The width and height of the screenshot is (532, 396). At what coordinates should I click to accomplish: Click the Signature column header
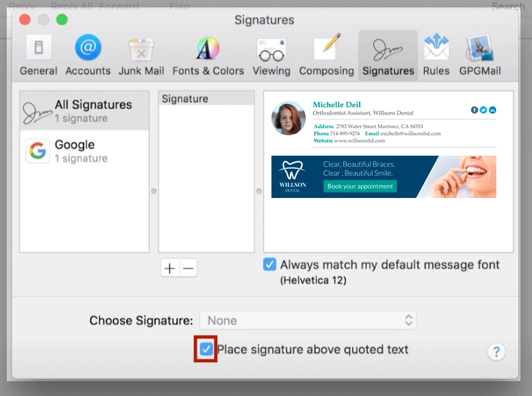pos(206,98)
